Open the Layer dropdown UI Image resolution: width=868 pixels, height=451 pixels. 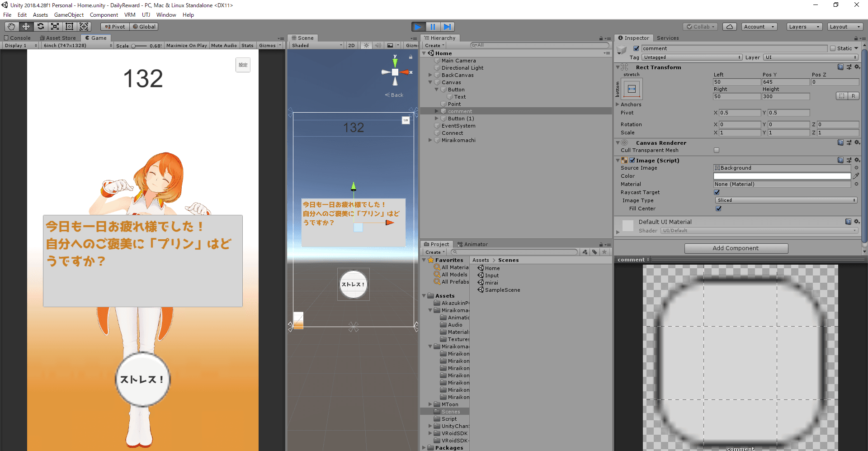point(811,57)
